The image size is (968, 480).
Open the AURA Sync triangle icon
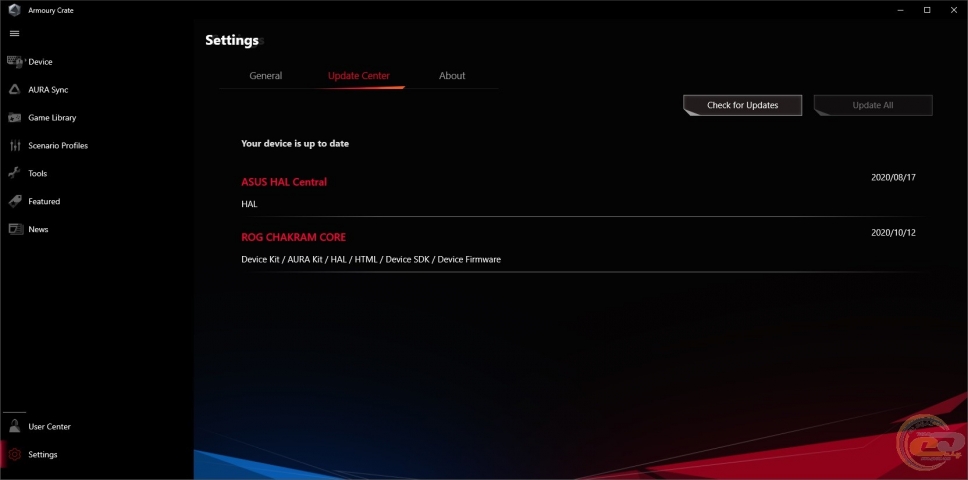pyautogui.click(x=15, y=89)
